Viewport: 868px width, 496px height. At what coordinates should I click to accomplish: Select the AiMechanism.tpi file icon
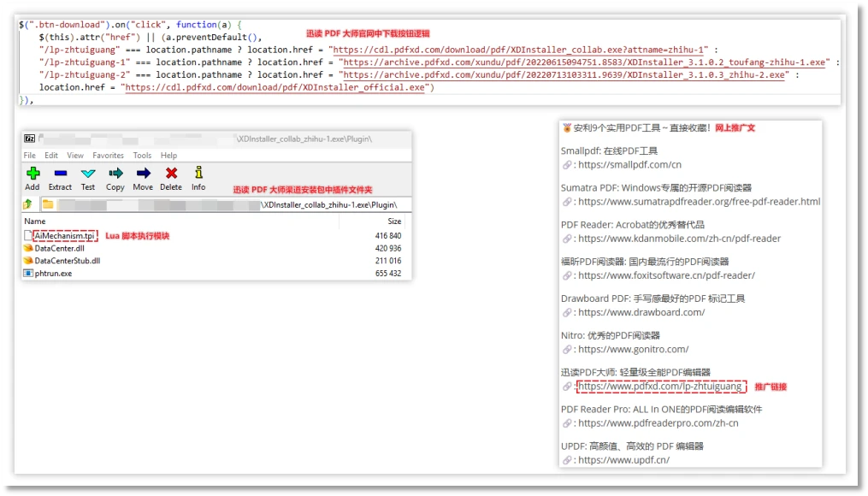[28, 236]
